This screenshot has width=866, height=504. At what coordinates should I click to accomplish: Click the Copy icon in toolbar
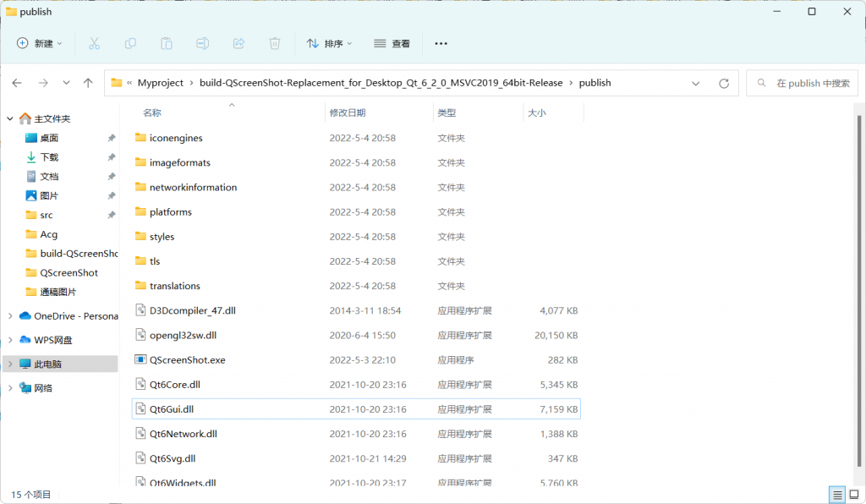point(130,44)
